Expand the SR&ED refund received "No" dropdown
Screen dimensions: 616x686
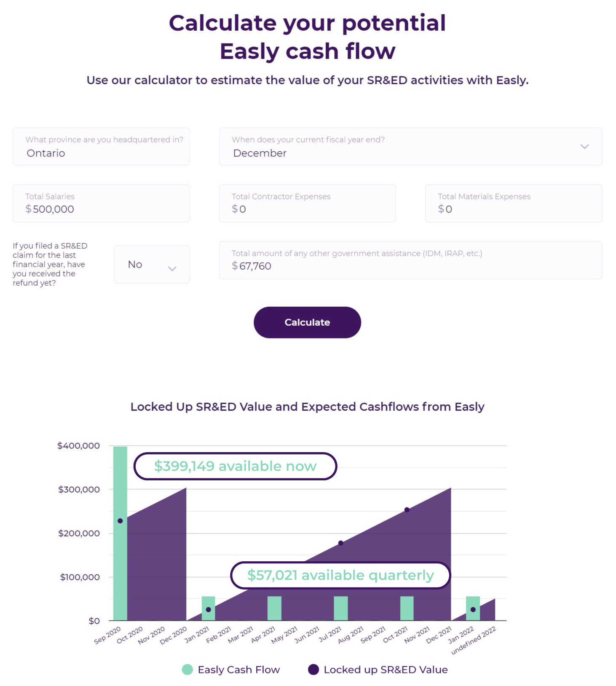151,264
